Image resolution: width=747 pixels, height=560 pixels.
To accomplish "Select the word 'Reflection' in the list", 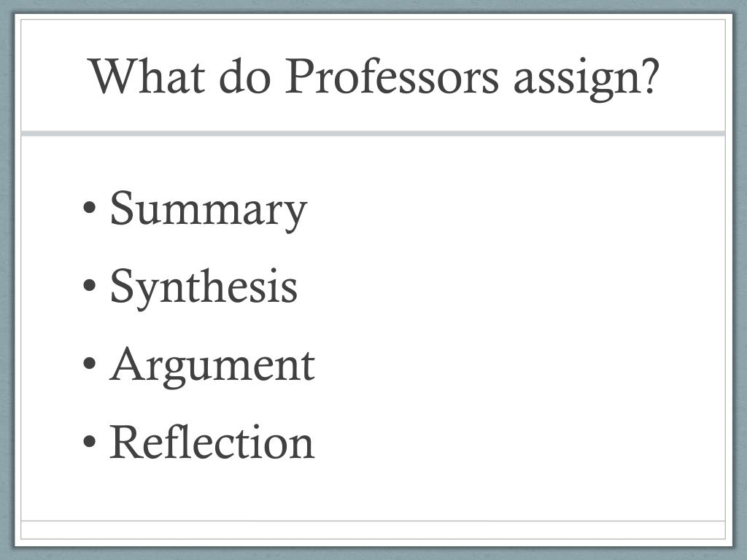I will click(x=212, y=443).
